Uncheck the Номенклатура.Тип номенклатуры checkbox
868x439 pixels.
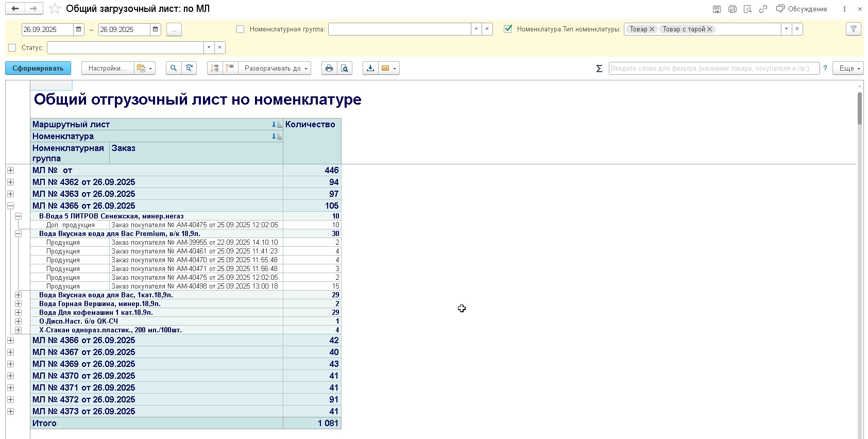point(508,29)
